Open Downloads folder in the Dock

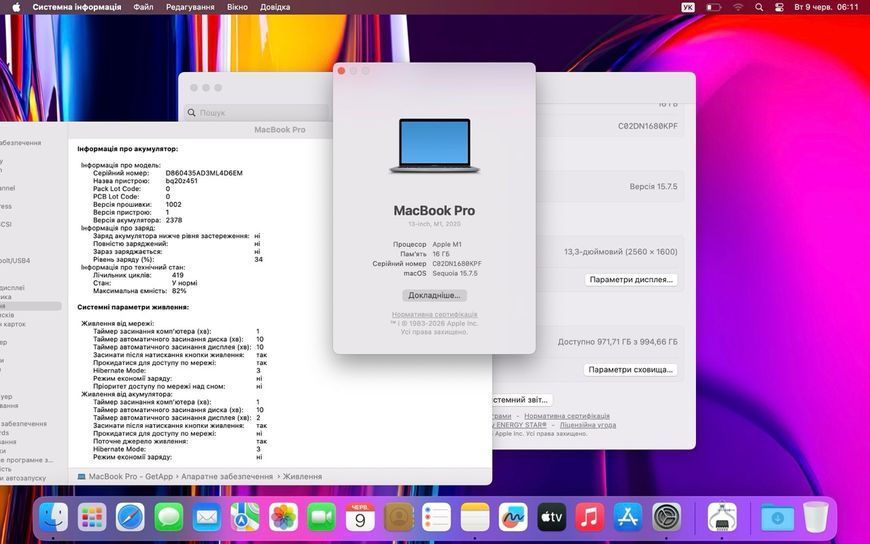(x=777, y=517)
